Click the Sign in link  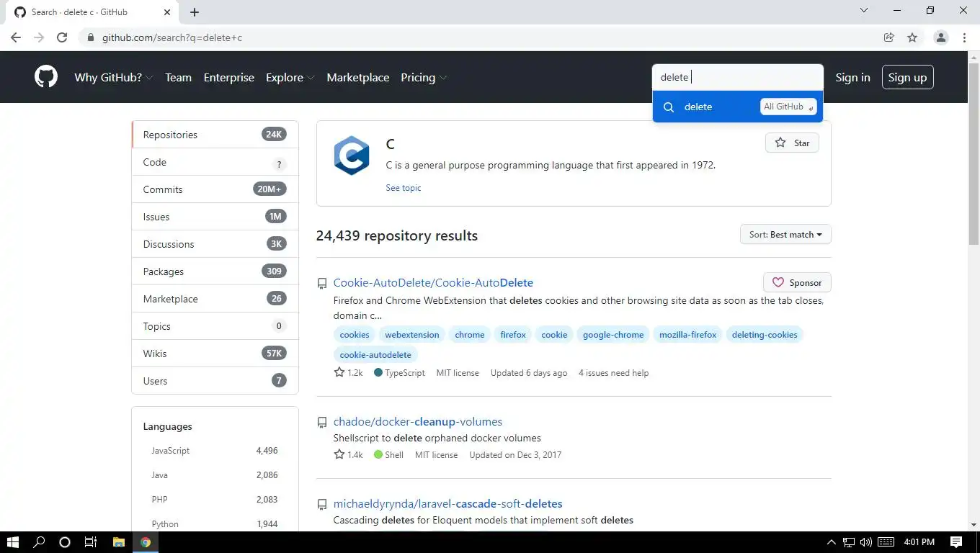point(852,77)
